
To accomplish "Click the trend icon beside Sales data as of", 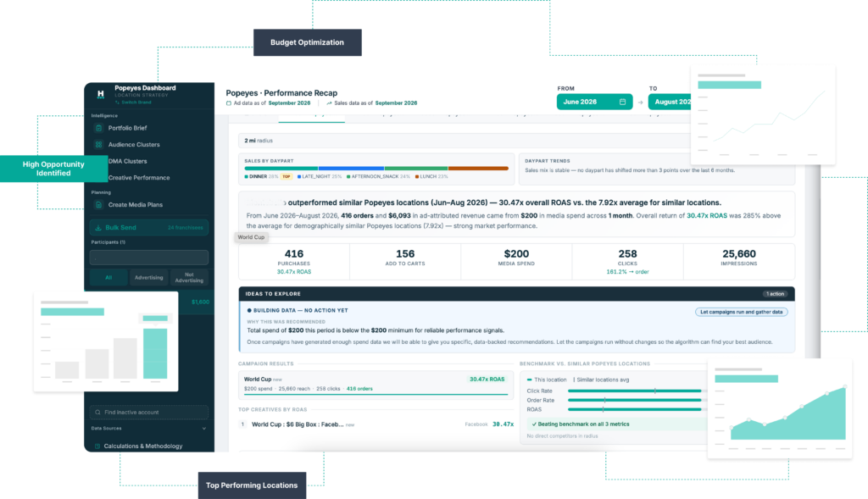I will pos(329,103).
